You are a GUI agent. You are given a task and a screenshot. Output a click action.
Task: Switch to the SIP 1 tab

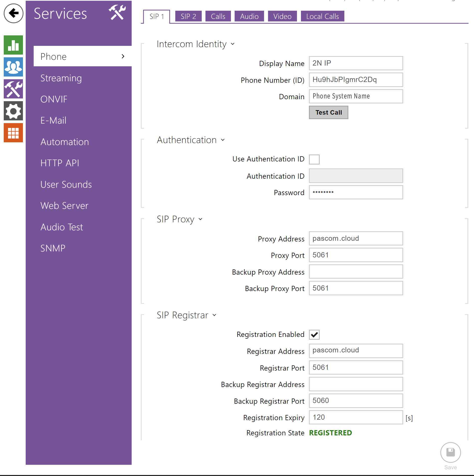pyautogui.click(x=157, y=16)
